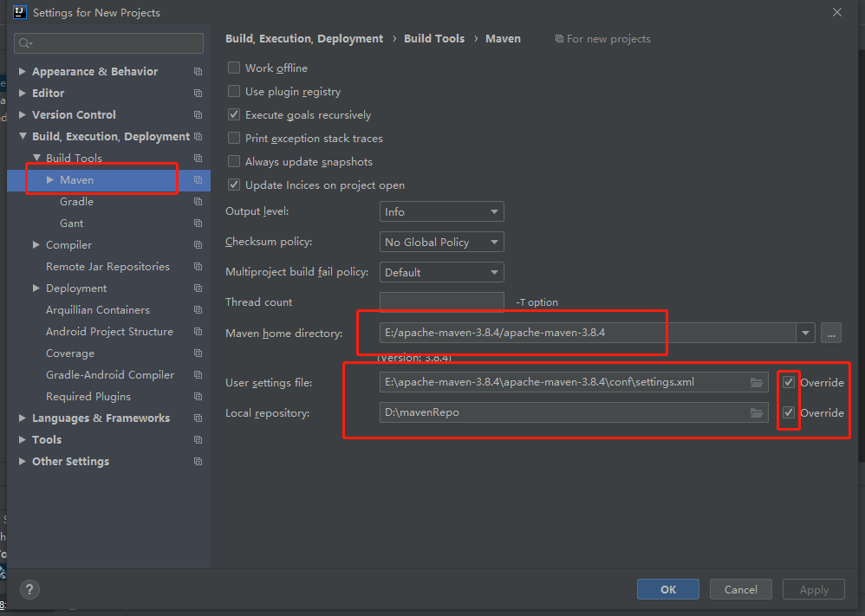Click the Apply button
Image resolution: width=865 pixels, height=616 pixels.
tap(814, 589)
